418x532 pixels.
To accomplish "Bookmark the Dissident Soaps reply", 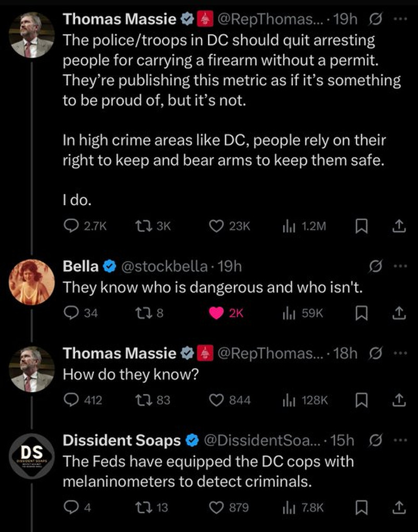I will [361, 507].
